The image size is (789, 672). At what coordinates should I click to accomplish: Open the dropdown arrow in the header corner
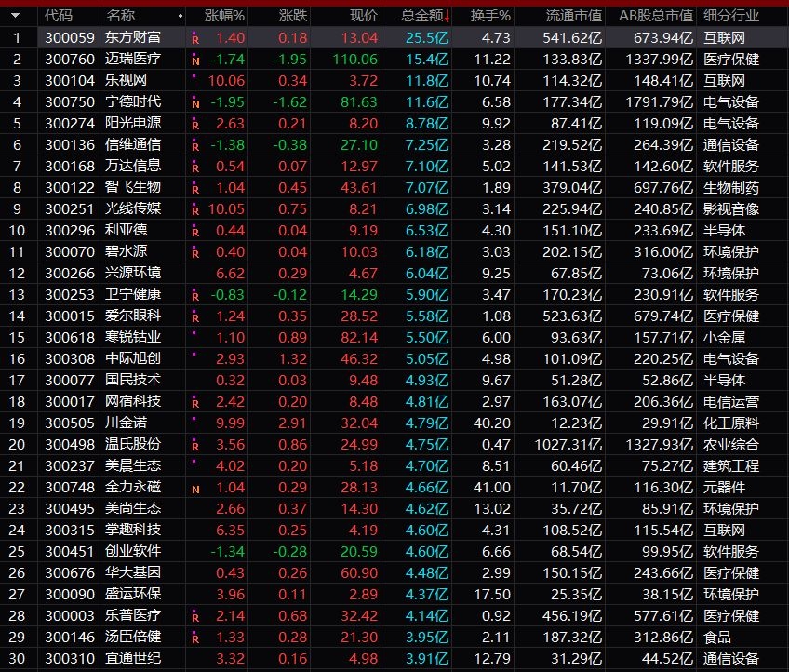(15, 16)
